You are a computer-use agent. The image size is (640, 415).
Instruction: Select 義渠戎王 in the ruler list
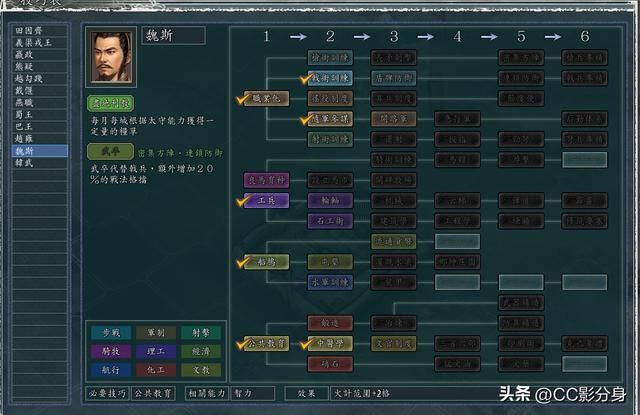40,42
